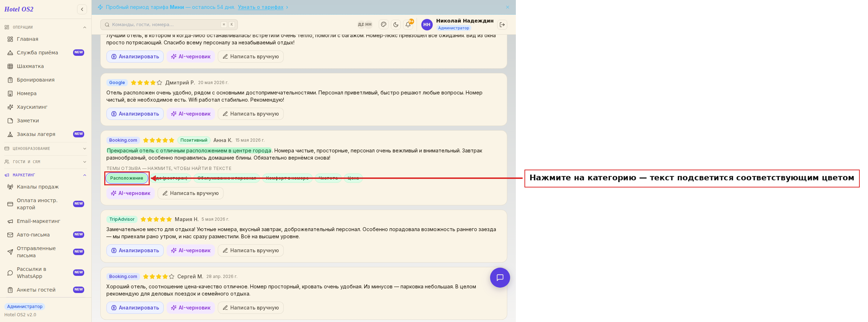This screenshot has height=322, width=868.
Task: Open the floating chat bubble button
Action: click(500, 278)
